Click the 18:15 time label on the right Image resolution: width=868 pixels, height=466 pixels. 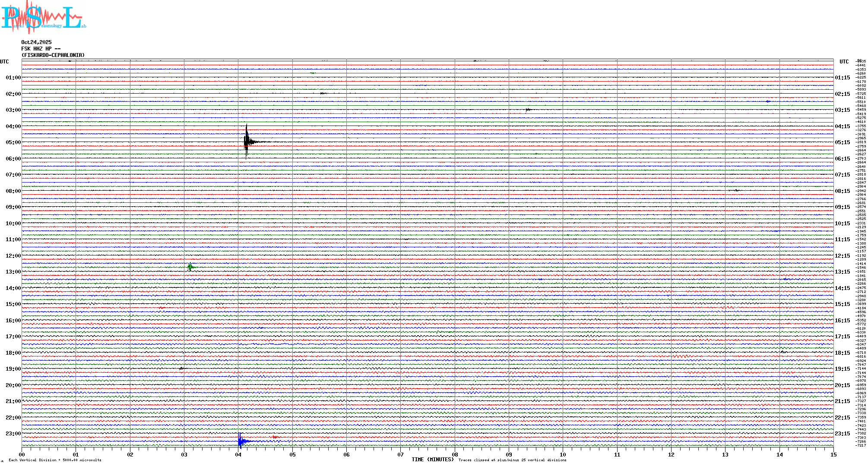click(843, 353)
